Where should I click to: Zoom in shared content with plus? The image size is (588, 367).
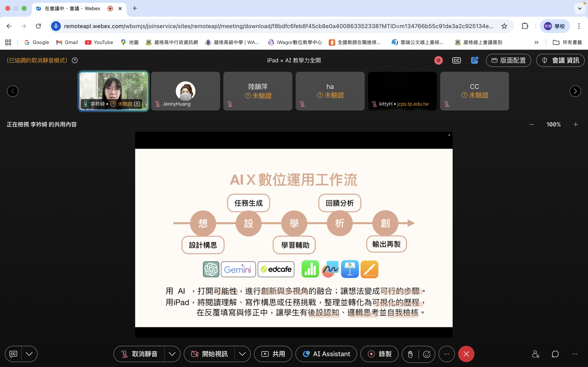coord(576,125)
